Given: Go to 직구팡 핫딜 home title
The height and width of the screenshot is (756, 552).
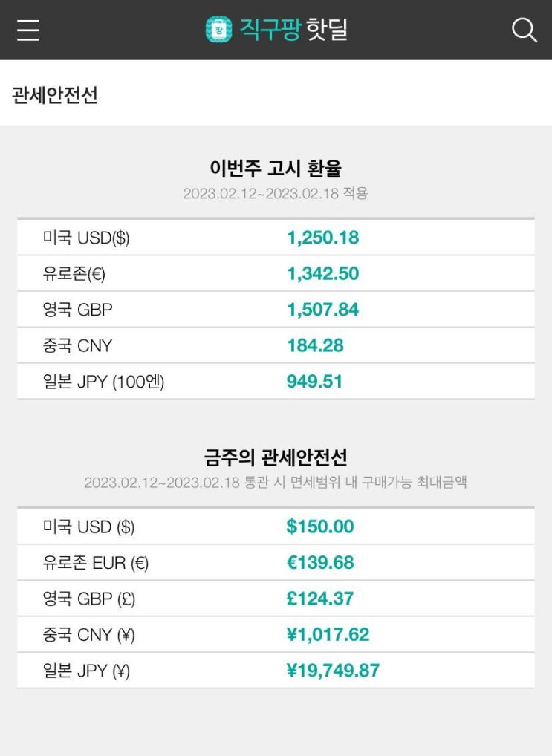Looking at the screenshot, I should [x=293, y=30].
